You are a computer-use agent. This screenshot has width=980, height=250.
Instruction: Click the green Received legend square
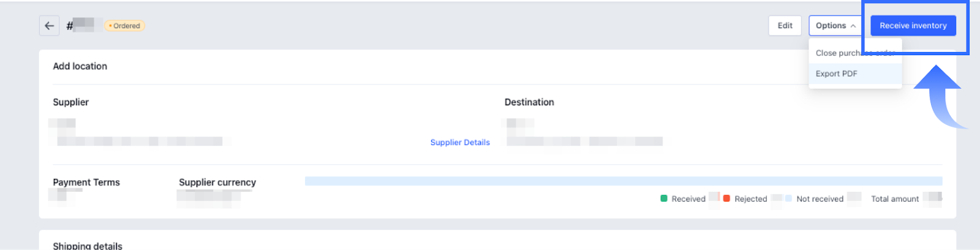[664, 199]
